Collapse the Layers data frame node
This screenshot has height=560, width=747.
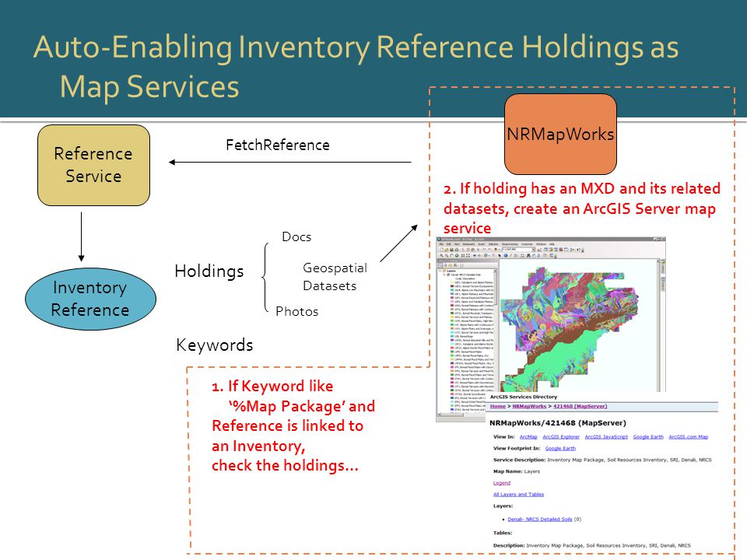[x=440, y=271]
